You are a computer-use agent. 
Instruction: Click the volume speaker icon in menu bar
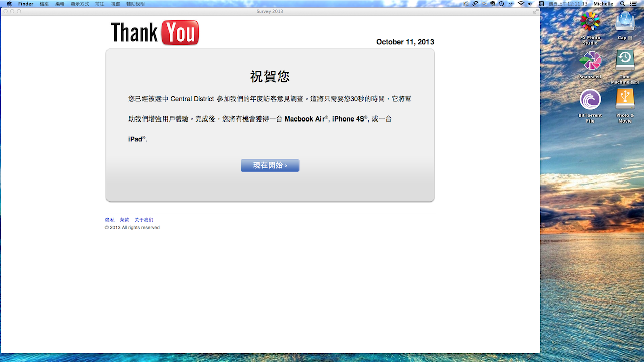click(530, 4)
